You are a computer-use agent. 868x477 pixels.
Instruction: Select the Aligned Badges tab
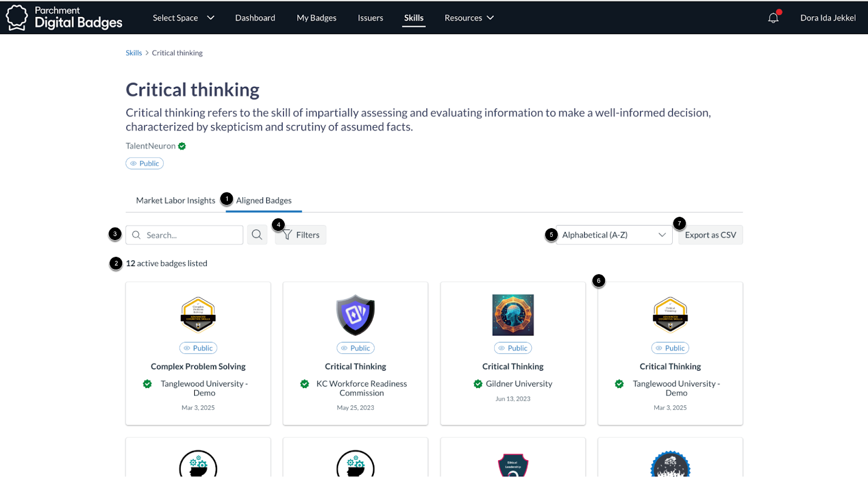(x=264, y=201)
